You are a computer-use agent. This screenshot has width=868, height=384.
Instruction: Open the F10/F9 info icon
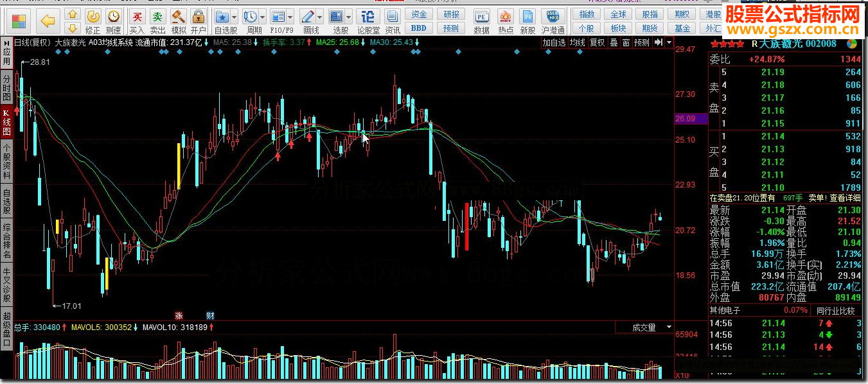coord(278,16)
